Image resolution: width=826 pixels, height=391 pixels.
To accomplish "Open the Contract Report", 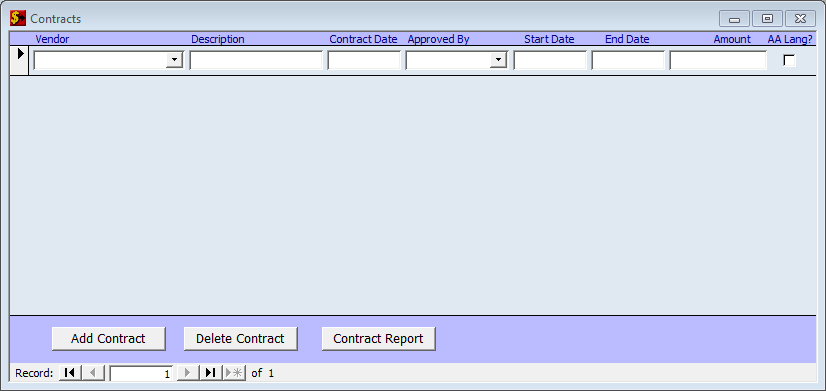I will (x=378, y=339).
